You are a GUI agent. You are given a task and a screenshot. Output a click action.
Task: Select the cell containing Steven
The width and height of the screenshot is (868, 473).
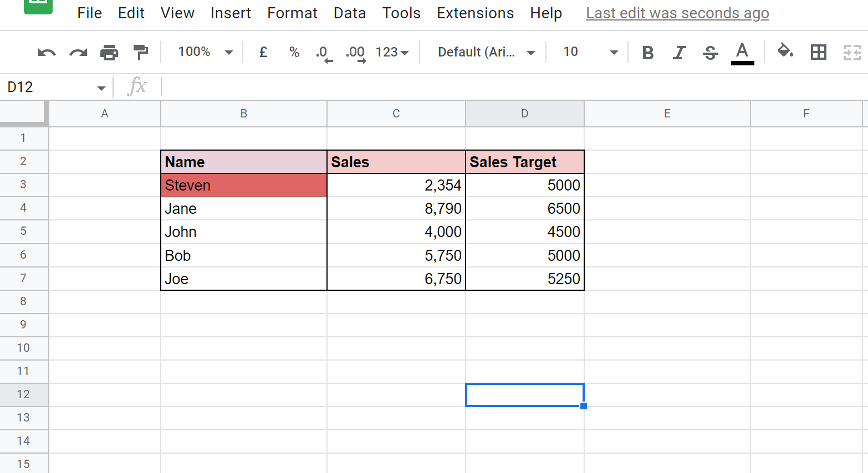[243, 185]
